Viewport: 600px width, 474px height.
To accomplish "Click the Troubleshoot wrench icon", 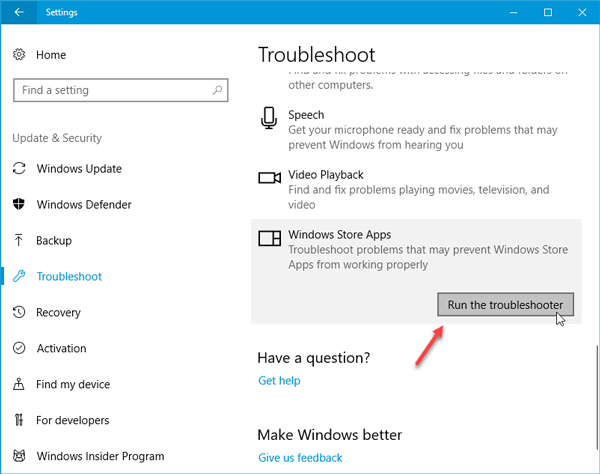I will click(19, 276).
